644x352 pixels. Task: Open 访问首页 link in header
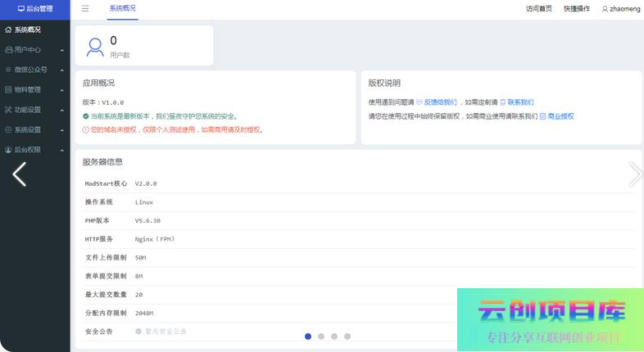point(539,9)
